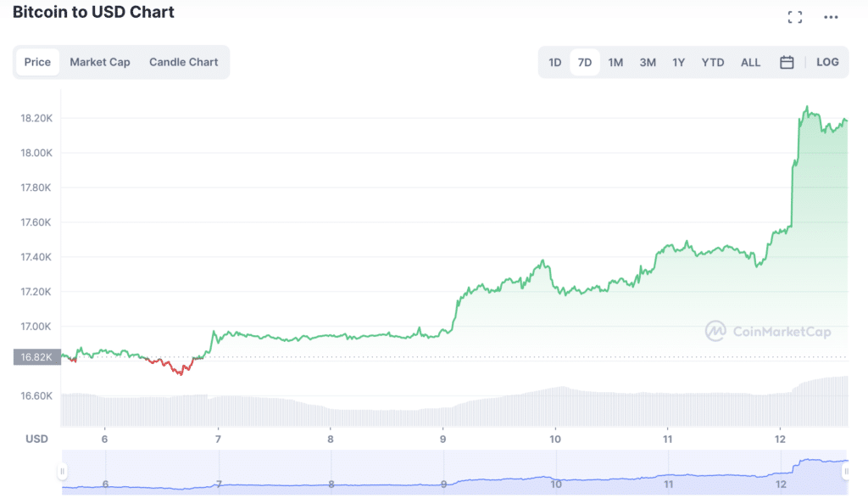Select the 1M time range
The image size is (868, 504).
coord(615,63)
